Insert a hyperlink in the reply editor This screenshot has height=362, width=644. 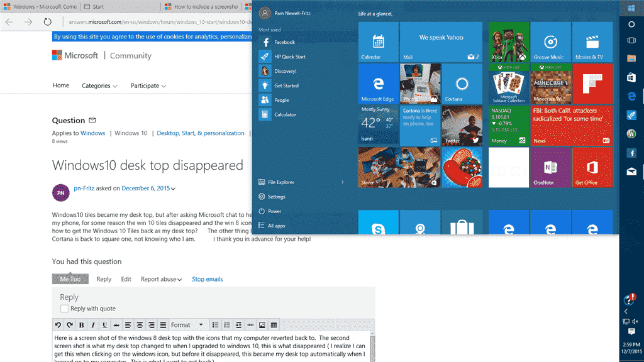[x=250, y=324]
